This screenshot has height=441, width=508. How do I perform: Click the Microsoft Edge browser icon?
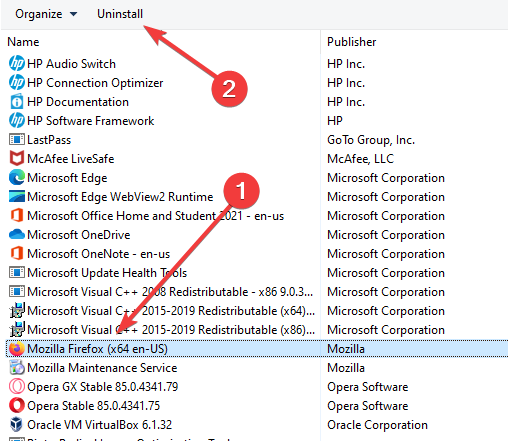17,177
